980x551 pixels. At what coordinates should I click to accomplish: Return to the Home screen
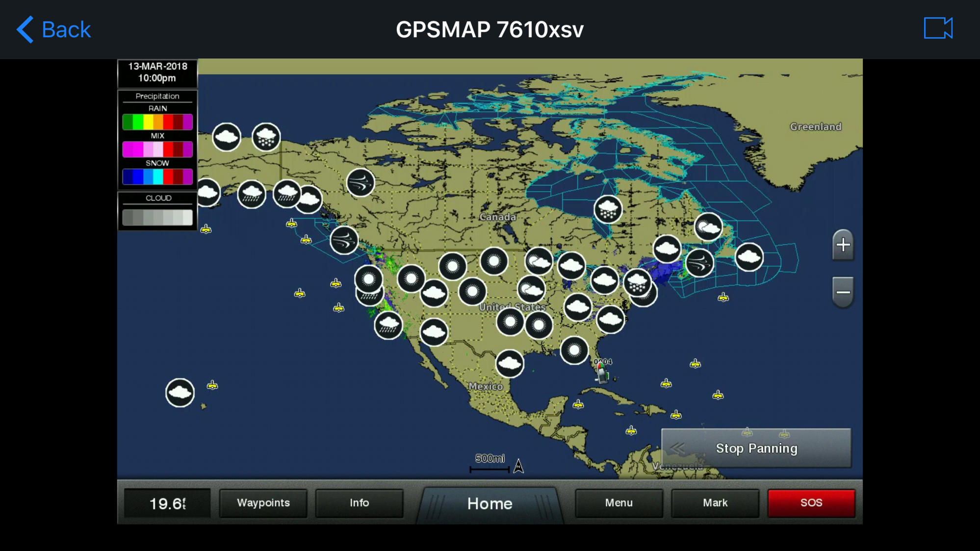(x=490, y=503)
